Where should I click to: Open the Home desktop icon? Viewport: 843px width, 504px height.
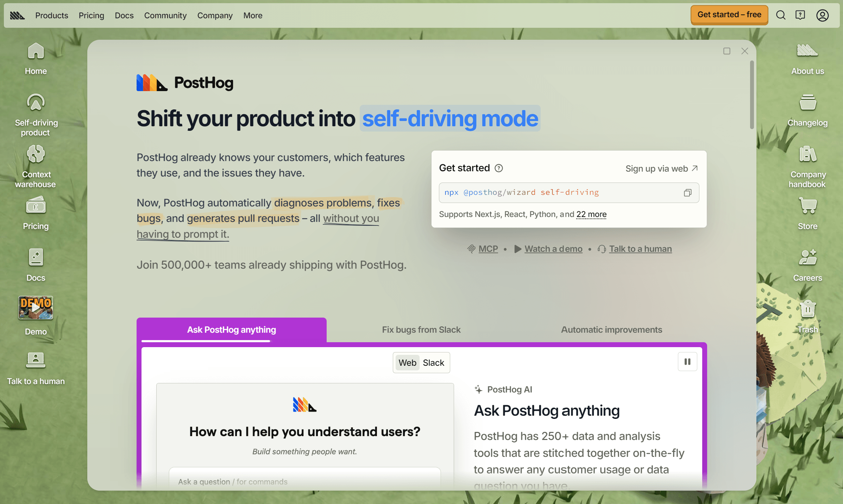tap(36, 58)
